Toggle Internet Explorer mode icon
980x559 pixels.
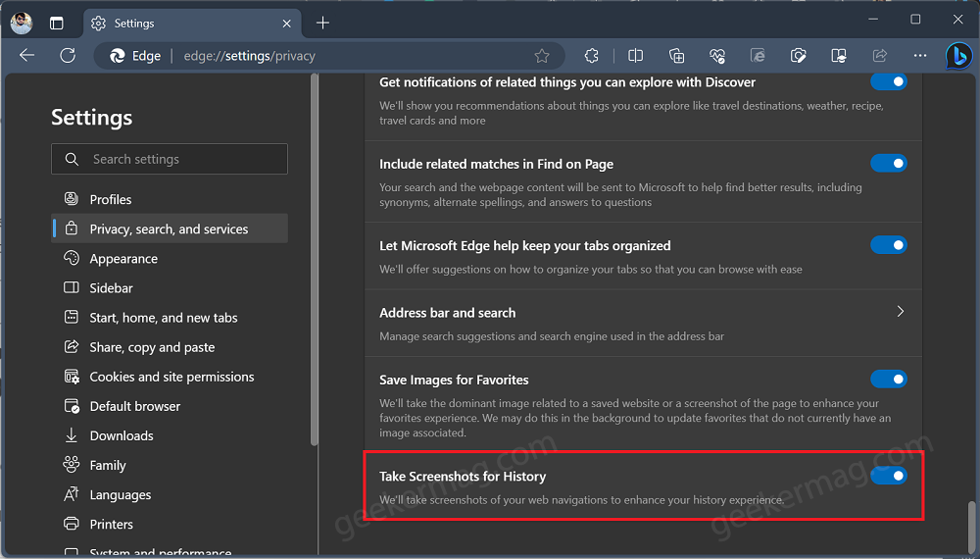pyautogui.click(x=758, y=56)
